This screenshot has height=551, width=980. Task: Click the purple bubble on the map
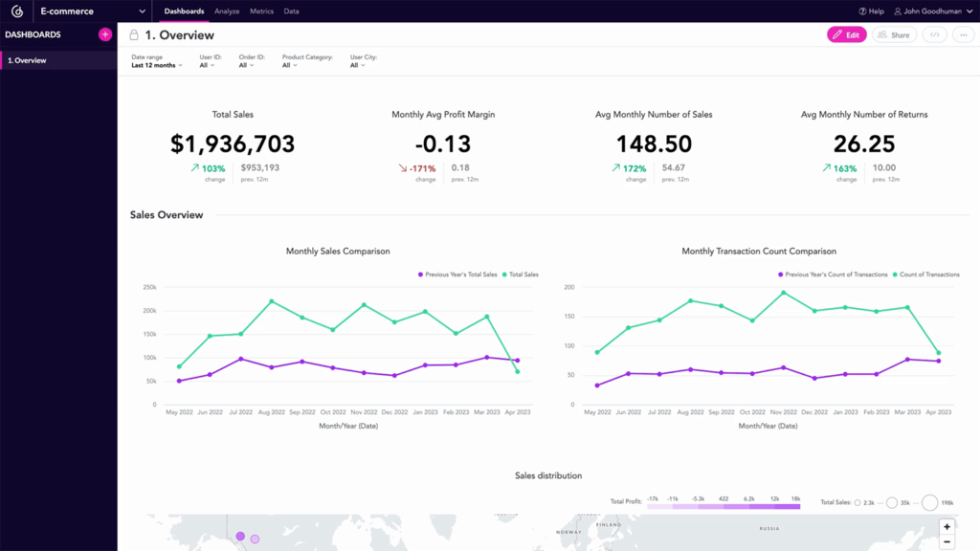(x=240, y=536)
